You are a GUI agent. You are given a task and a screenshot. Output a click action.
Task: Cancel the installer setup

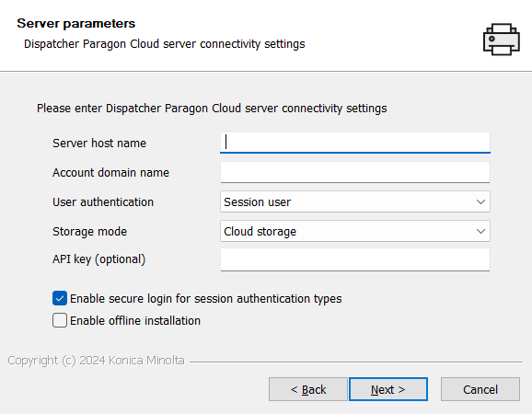click(480, 389)
